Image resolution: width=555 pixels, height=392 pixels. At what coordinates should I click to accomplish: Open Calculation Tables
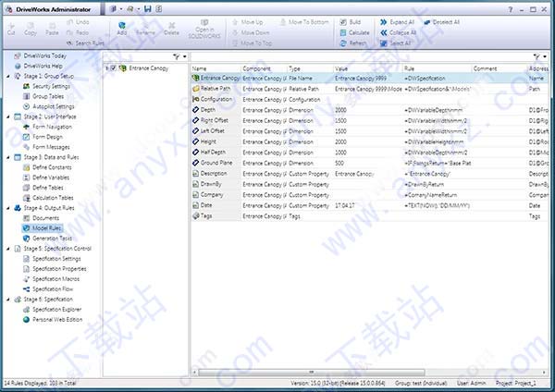(48, 198)
